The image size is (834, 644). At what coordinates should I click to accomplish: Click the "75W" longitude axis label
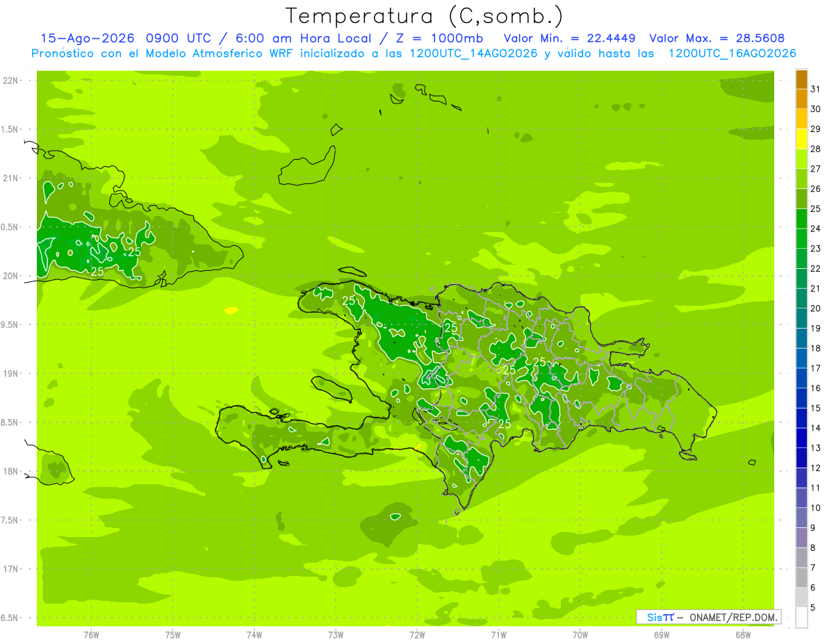pyautogui.click(x=172, y=635)
